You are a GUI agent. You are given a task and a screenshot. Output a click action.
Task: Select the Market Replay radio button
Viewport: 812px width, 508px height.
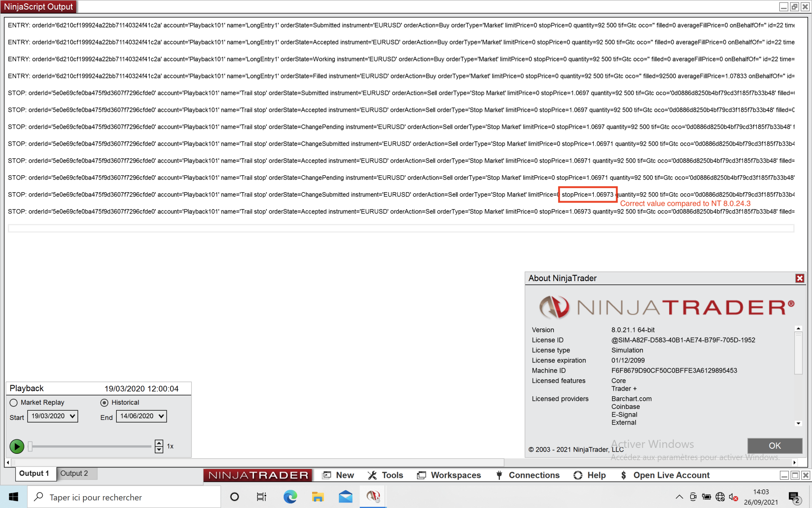(x=14, y=403)
